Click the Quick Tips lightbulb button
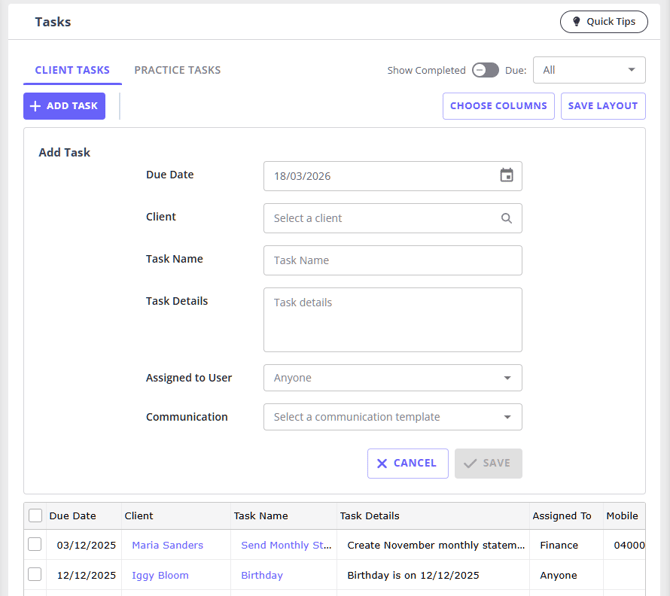Viewport: 670px width, 596px height. pos(603,22)
